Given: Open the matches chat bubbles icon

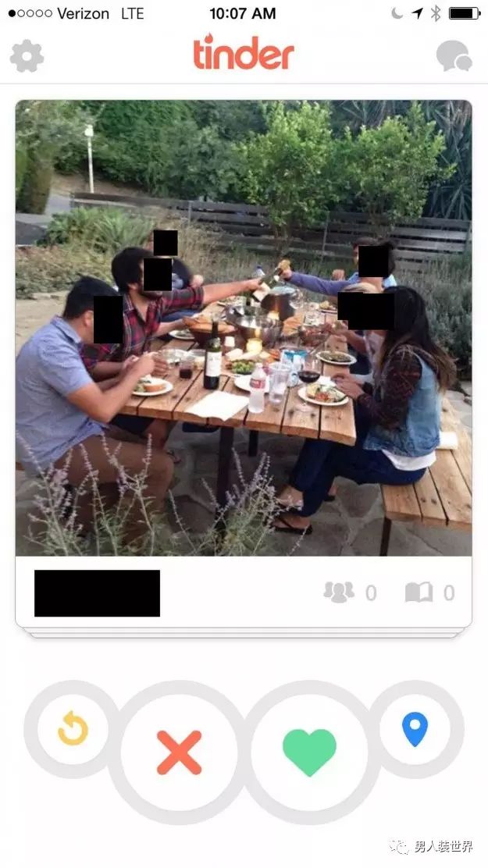Looking at the screenshot, I should 454,56.
